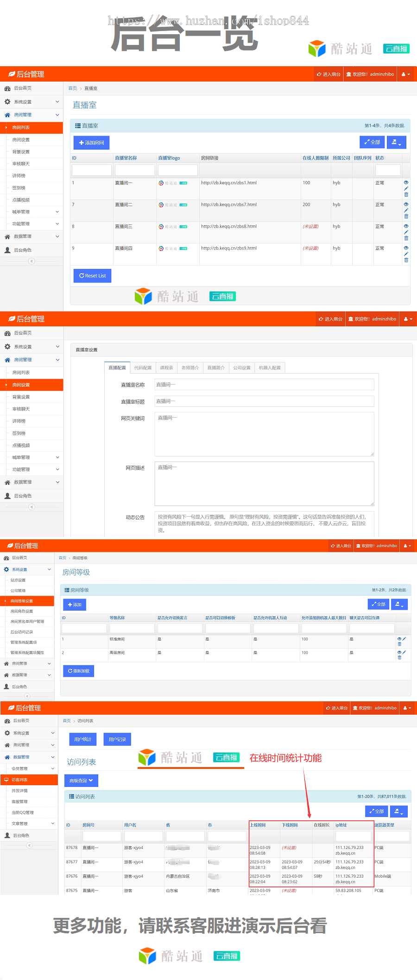Click the trash icon for 直播间一
Viewport: 417px width, 980px height.
[x=406, y=194]
